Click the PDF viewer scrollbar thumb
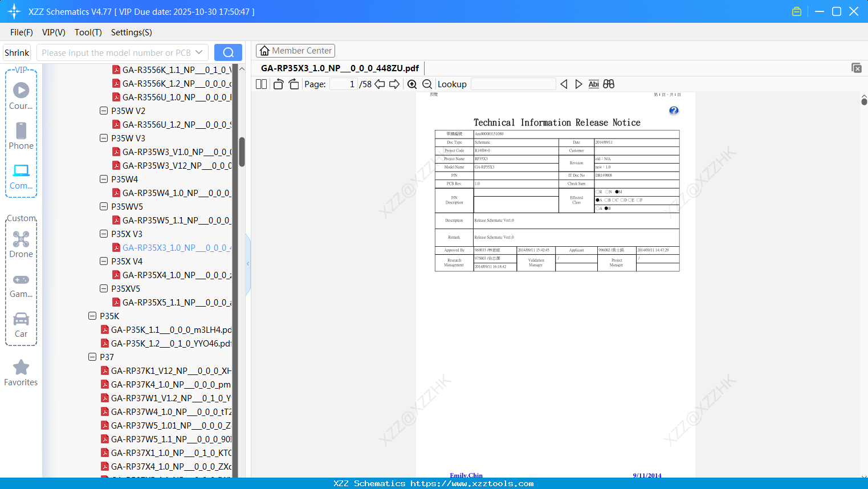Image resolution: width=868 pixels, height=489 pixels. 864,101
